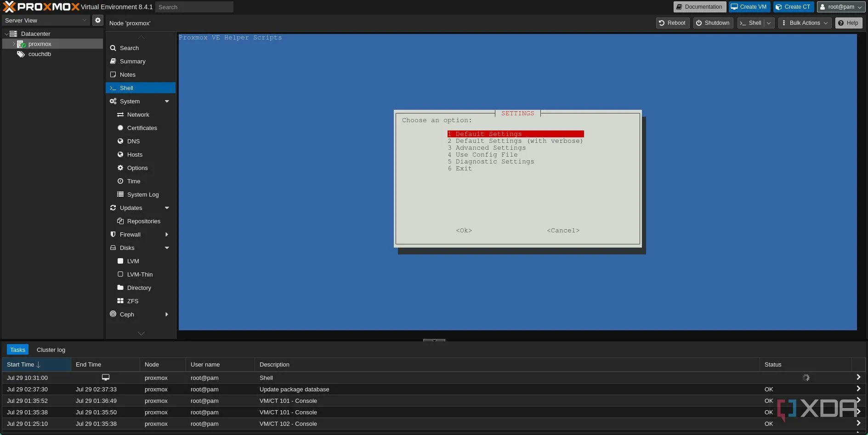Select highlighted '1 Default Settings' option

coord(516,134)
